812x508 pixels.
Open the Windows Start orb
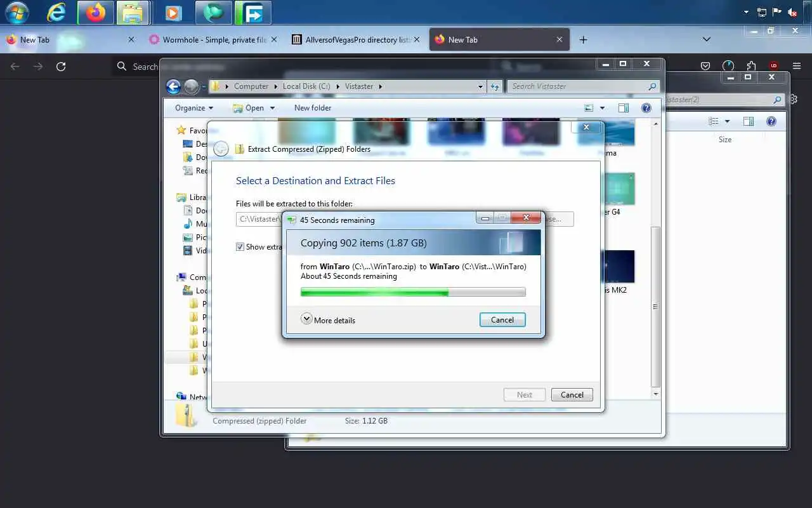17,12
